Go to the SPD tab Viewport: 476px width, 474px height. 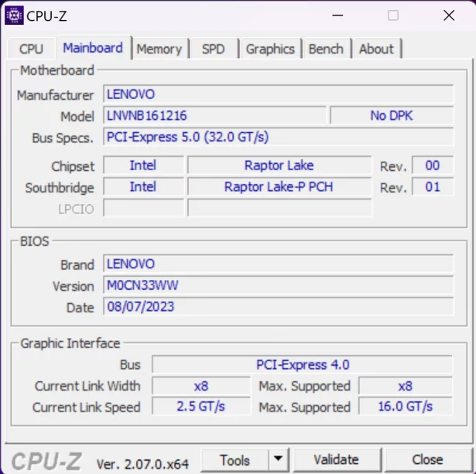tap(213, 49)
